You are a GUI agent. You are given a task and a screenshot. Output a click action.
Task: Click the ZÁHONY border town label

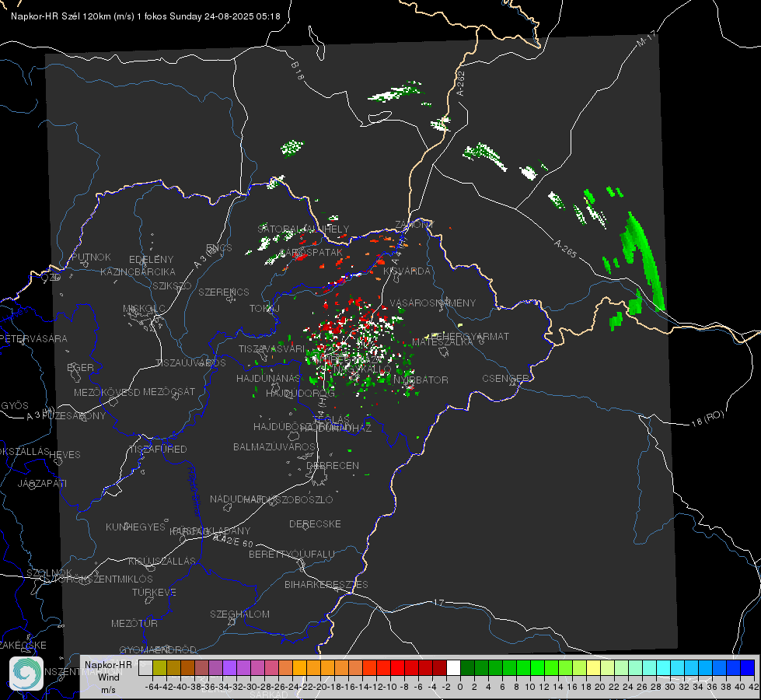(x=414, y=225)
